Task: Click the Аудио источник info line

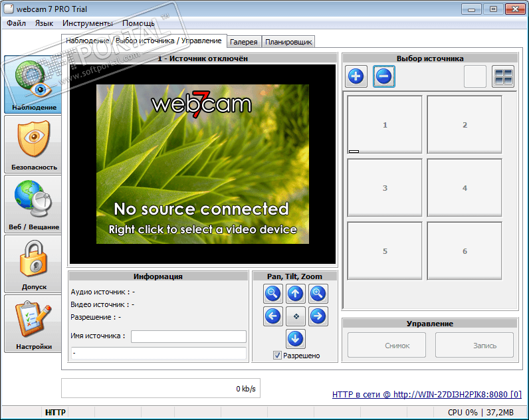Action: tap(103, 292)
